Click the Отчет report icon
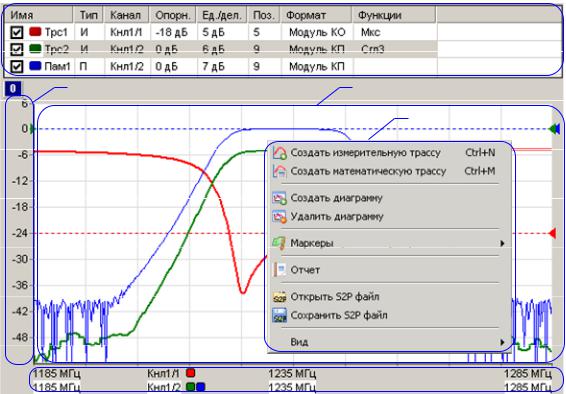The image size is (566, 394). [280, 270]
